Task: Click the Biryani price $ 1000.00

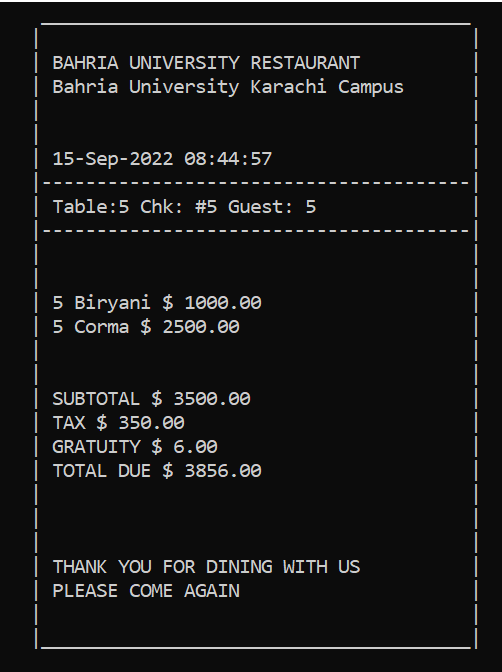Action: [211, 303]
